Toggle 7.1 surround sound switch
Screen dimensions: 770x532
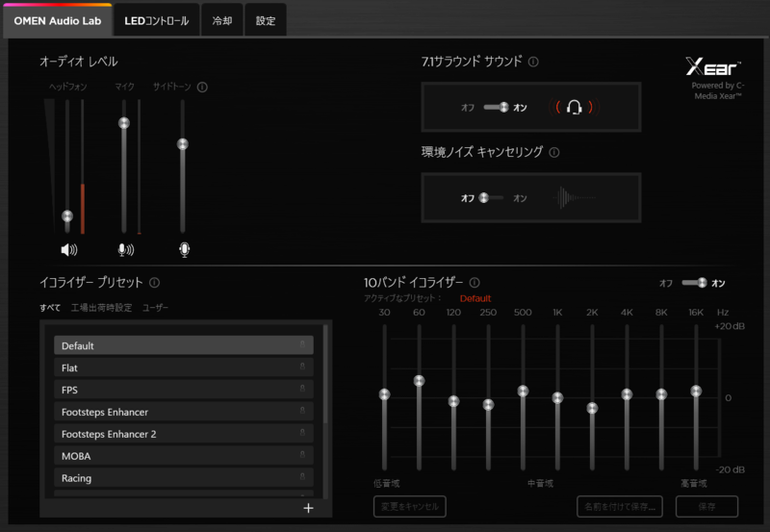coord(496,107)
